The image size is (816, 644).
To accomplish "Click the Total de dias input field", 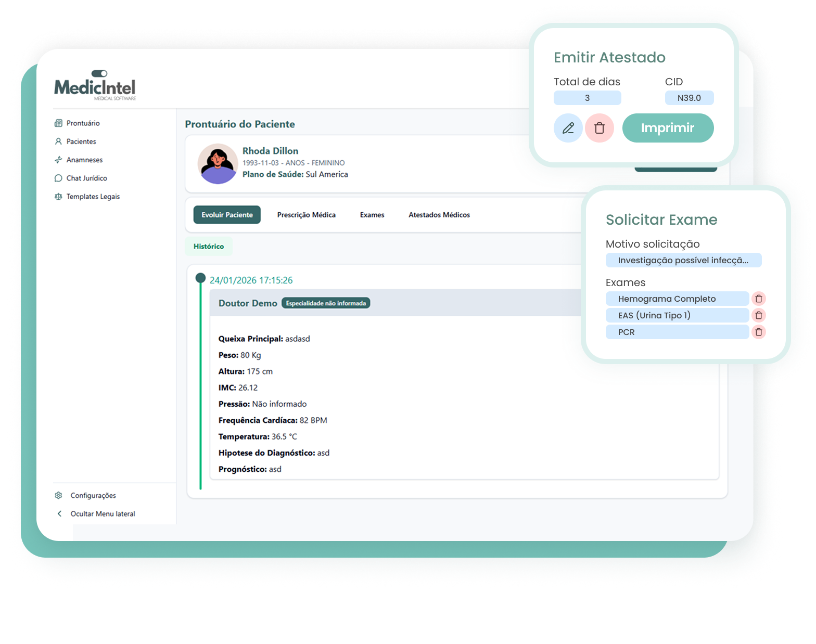I will 587,98.
